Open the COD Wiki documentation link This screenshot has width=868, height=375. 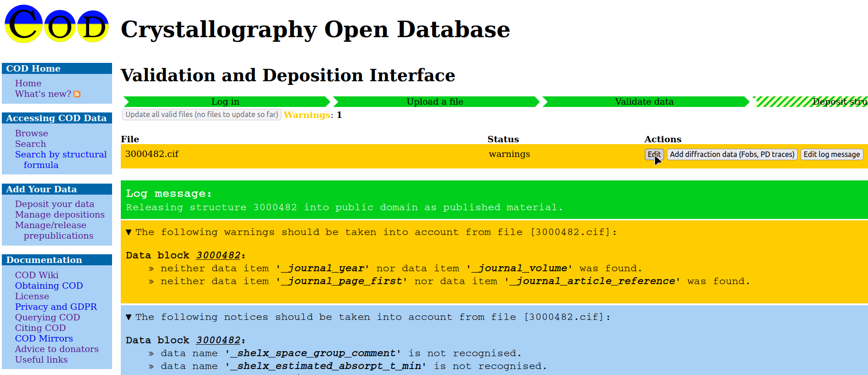click(37, 275)
